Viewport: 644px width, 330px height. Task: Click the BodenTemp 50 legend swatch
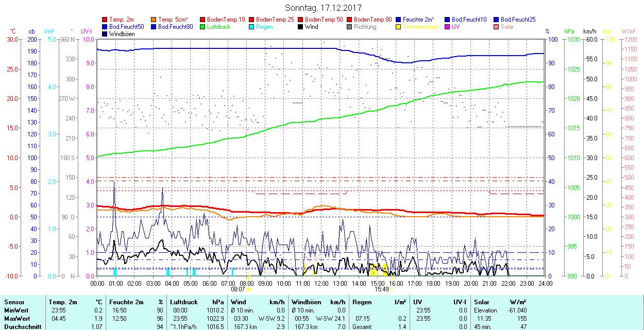point(300,20)
